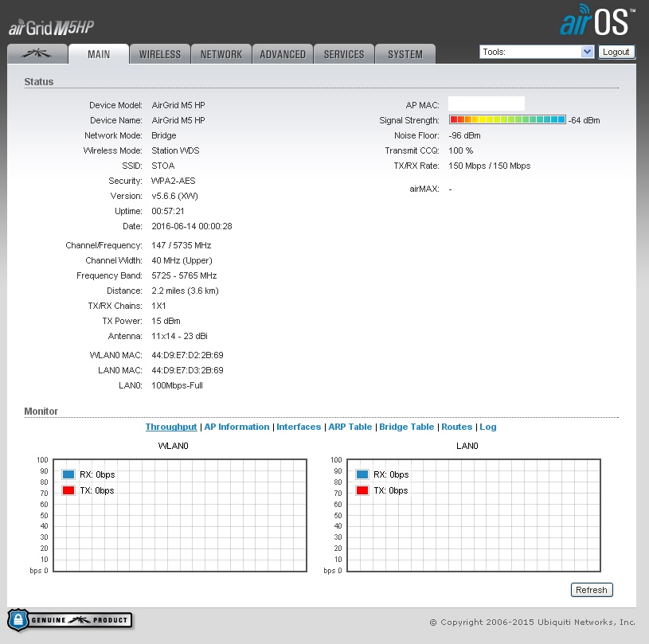The image size is (649, 644).
Task: Click the security value WPA2-AES
Action: [174, 181]
